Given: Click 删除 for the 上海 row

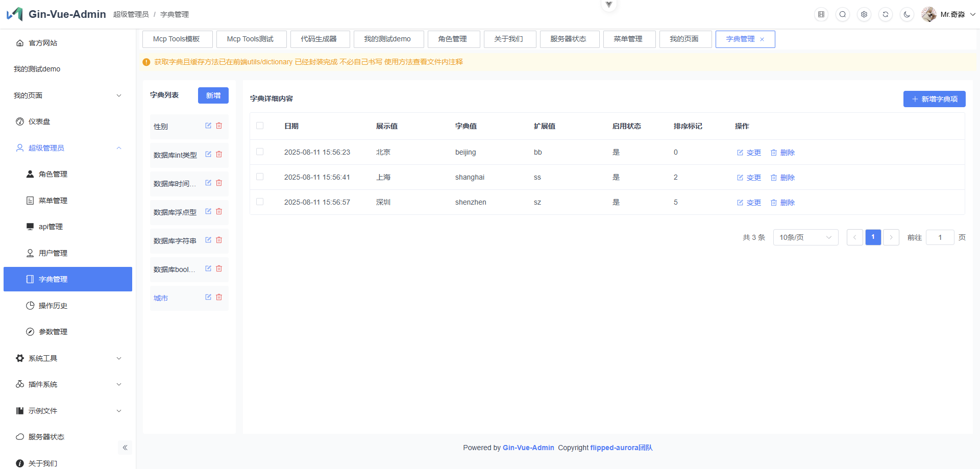Looking at the screenshot, I should tap(782, 178).
